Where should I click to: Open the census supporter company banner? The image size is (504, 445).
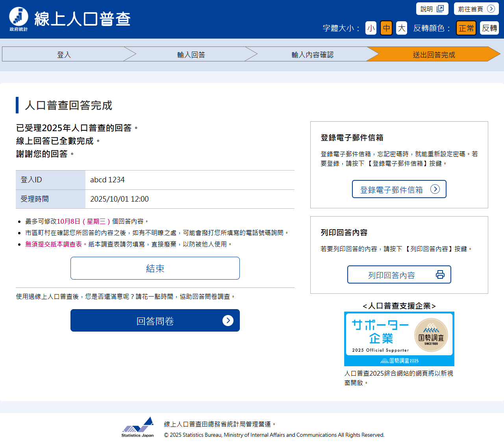coord(399,339)
